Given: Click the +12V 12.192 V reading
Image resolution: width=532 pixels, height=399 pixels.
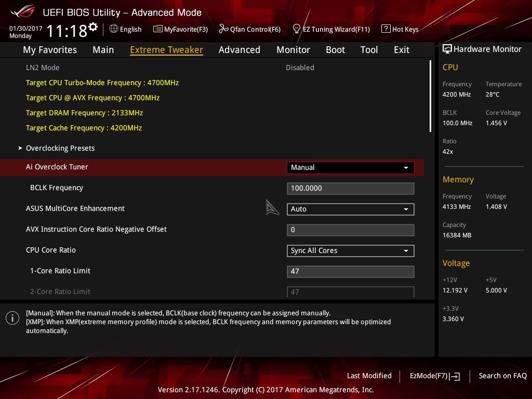Looking at the screenshot, I should (x=455, y=290).
